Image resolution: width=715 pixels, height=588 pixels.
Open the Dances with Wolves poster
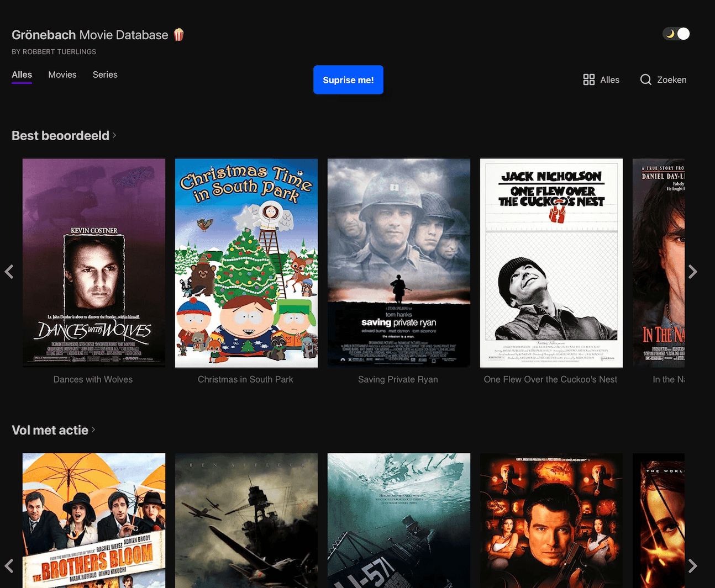point(94,263)
